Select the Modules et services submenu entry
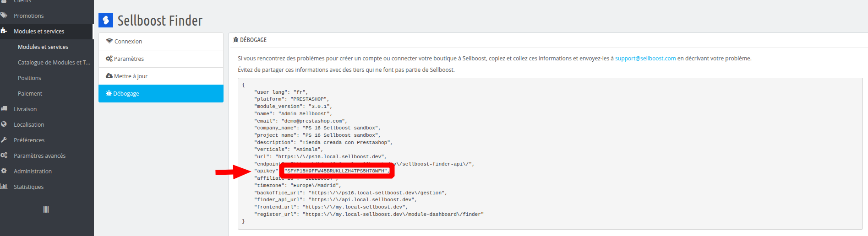Screen dimensions: 868x236 [43, 47]
